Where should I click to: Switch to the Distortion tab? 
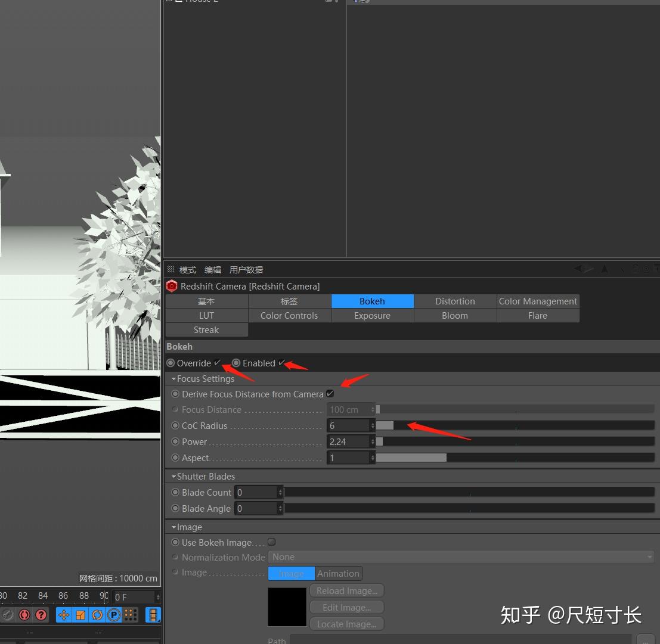click(455, 301)
